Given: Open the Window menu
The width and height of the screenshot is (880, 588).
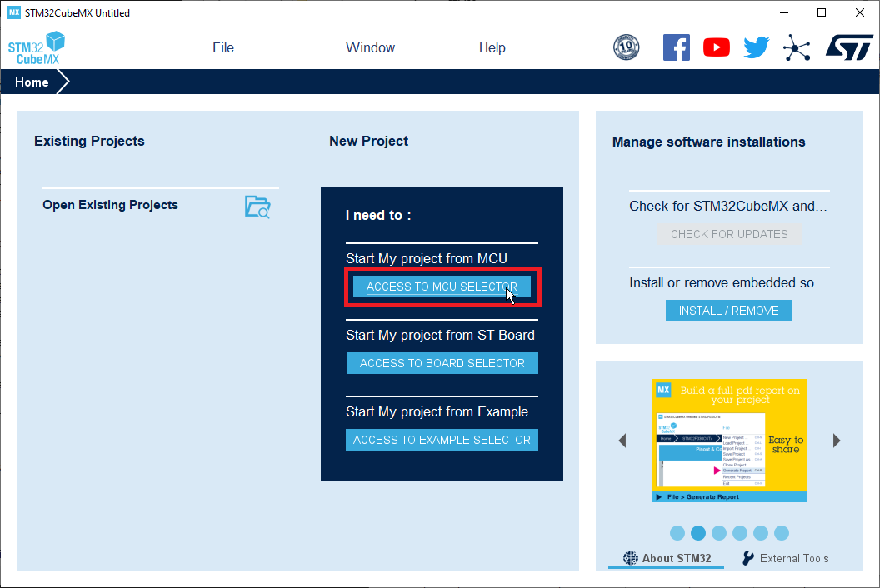Looking at the screenshot, I should [370, 47].
